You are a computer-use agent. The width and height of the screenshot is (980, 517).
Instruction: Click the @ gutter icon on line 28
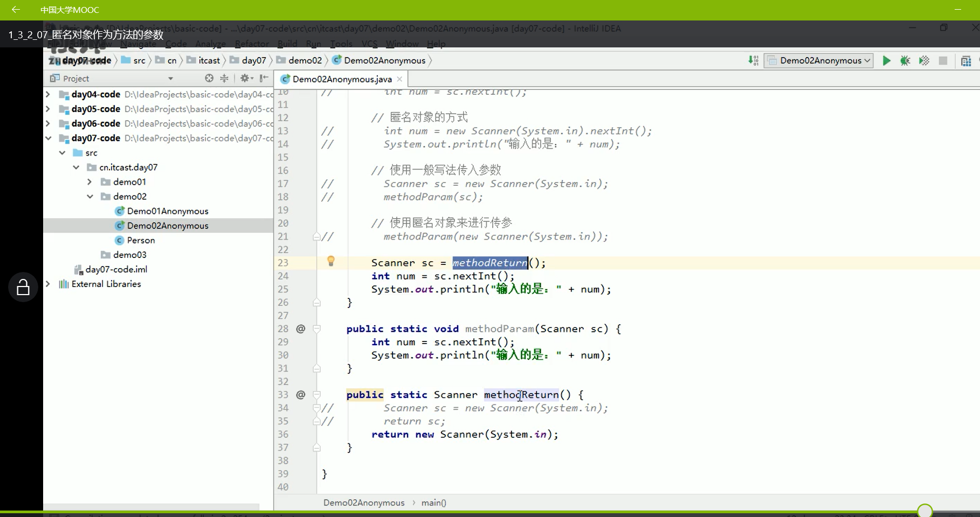coord(301,329)
